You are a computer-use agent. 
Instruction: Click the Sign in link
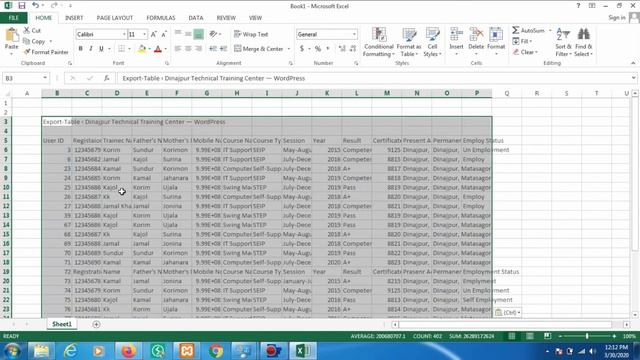tap(617, 18)
